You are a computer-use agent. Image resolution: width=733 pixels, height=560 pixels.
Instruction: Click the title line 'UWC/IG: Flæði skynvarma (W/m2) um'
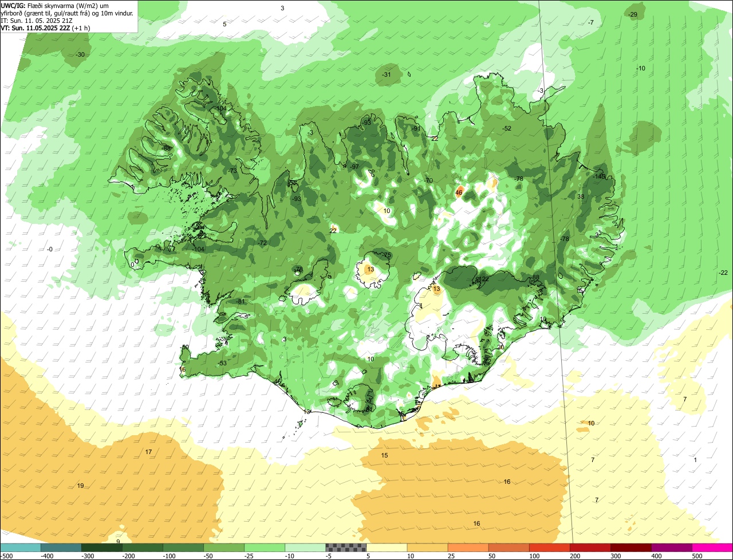[54, 5]
